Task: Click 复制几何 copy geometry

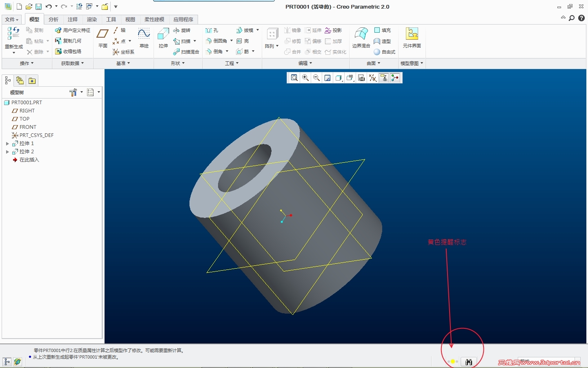Action: pyautogui.click(x=68, y=41)
